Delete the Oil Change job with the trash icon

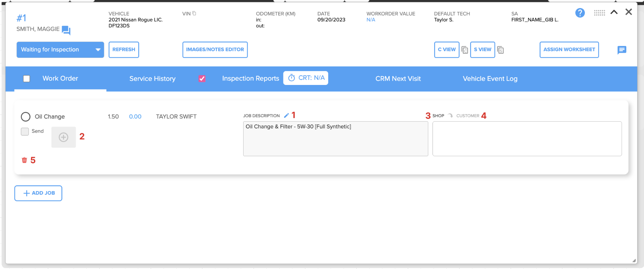pyautogui.click(x=24, y=160)
